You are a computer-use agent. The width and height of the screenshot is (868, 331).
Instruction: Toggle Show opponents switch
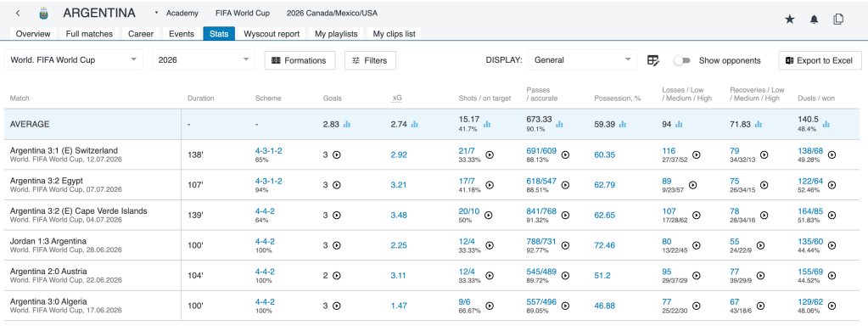tap(682, 60)
